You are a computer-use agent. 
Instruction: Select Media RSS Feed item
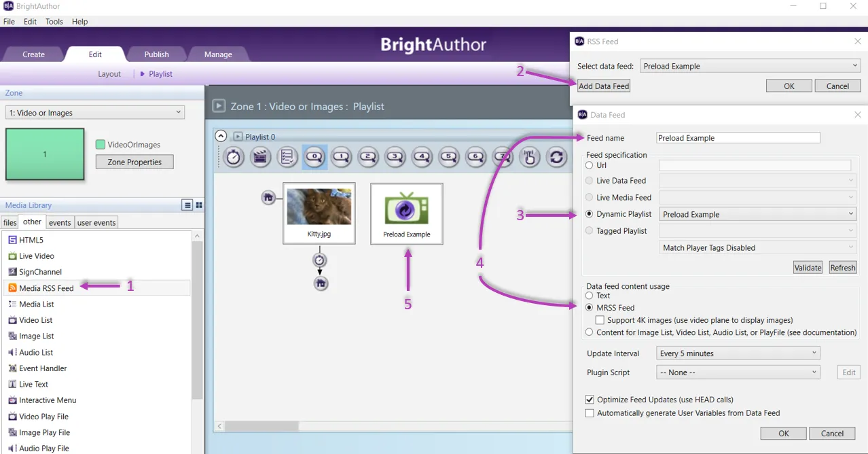[x=41, y=288]
